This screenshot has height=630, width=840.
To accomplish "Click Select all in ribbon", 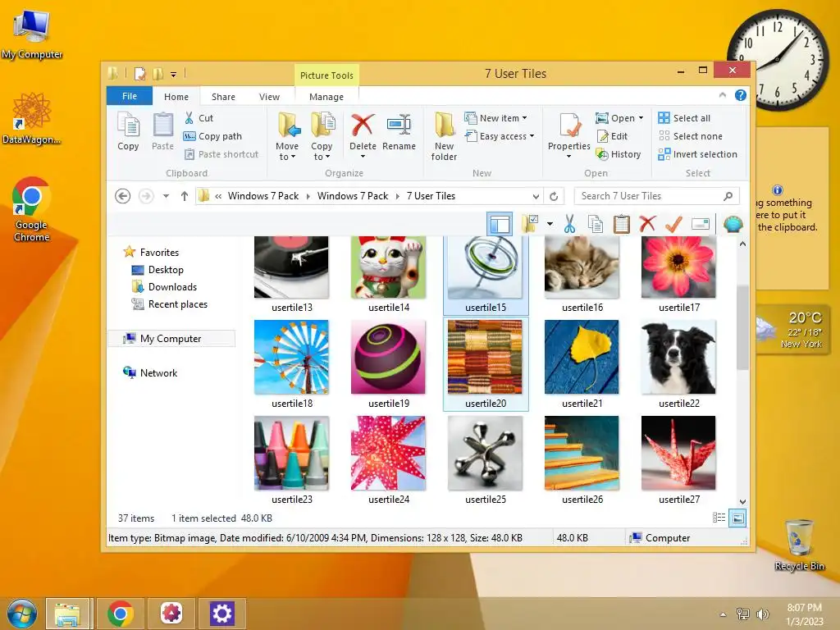I will pos(684,118).
